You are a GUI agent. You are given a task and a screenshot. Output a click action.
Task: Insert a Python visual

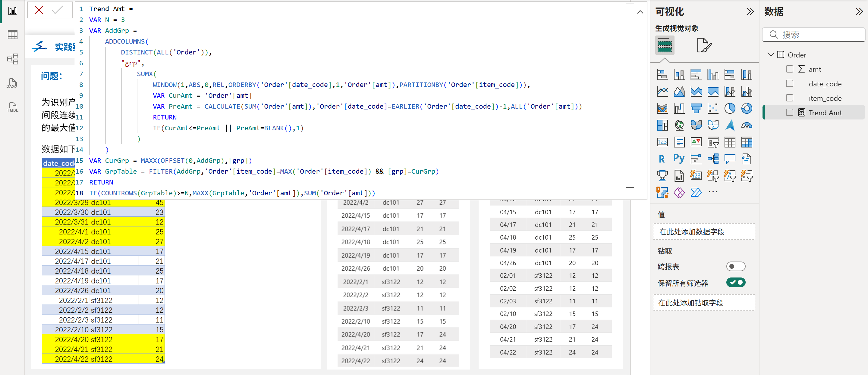[679, 159]
